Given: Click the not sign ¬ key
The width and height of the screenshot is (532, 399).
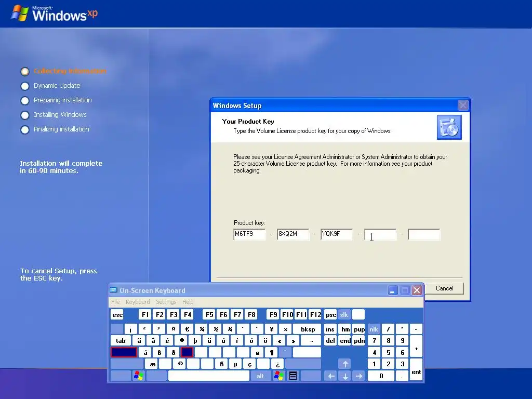Looking at the screenshot, I should [311, 341].
